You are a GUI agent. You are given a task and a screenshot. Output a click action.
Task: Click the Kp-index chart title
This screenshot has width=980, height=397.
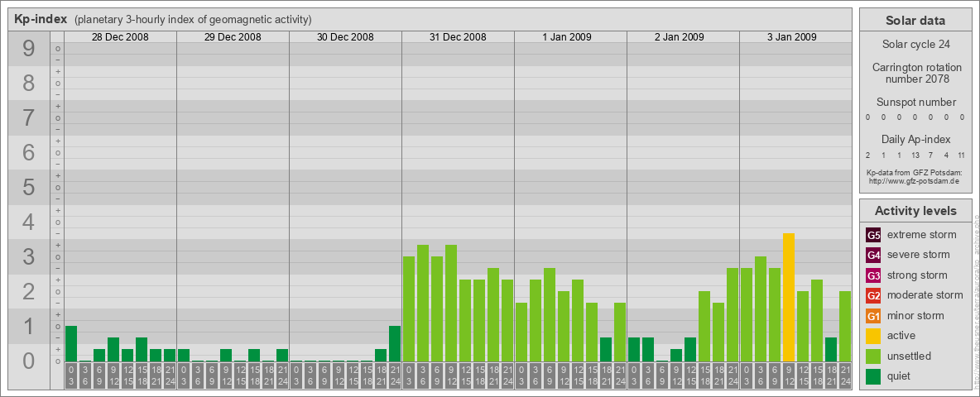41,19
